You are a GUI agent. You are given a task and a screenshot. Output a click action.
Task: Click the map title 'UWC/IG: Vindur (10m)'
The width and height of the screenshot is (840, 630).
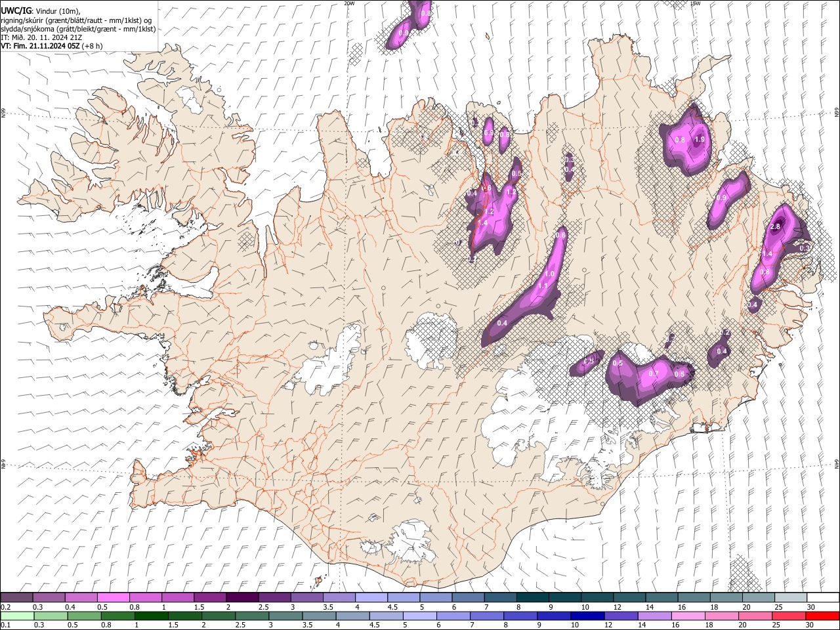(41, 11)
